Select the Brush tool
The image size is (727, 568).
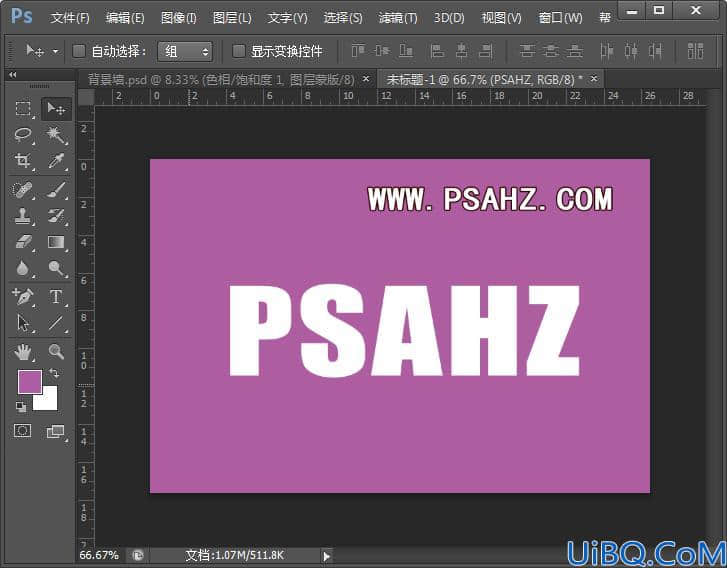56,190
